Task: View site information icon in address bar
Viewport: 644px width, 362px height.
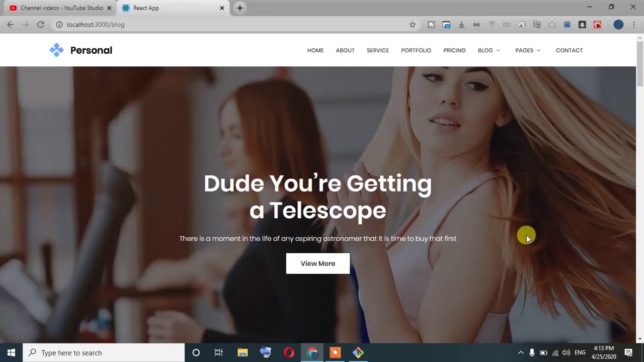Action: pos(59,25)
